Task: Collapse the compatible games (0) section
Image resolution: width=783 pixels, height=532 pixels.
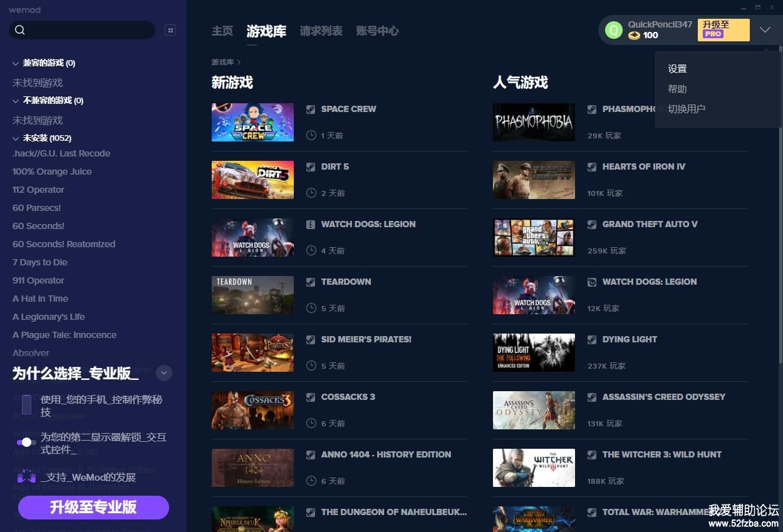Action: 16,63
